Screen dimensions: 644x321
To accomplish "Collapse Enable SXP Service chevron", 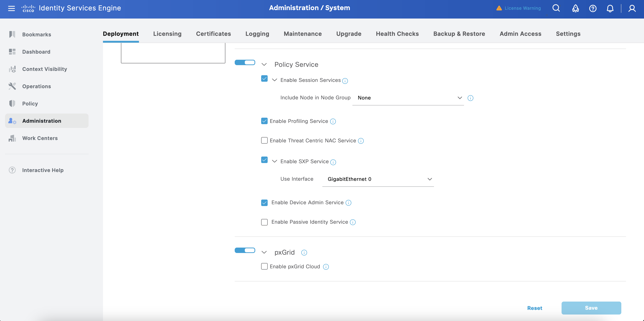I will [x=274, y=161].
